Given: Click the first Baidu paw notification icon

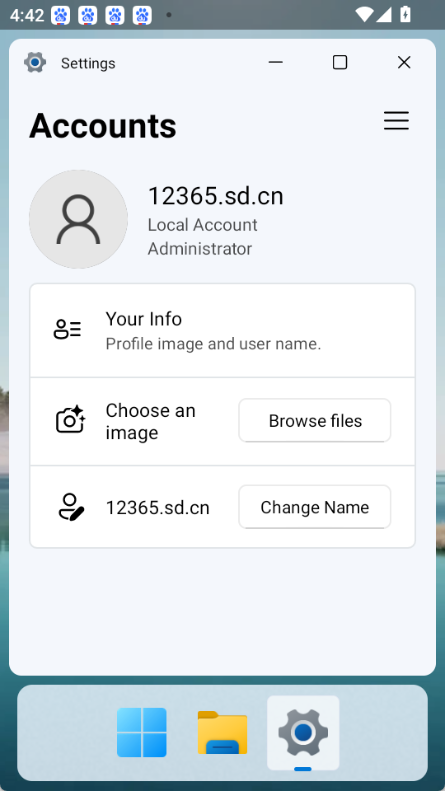Looking at the screenshot, I should pyautogui.click(x=61, y=15).
